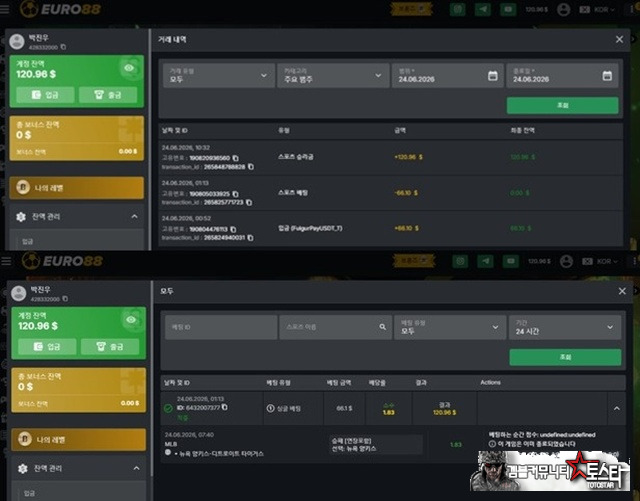The height and width of the screenshot is (501, 640).
Task: Open betting type dropdown showing 모두
Action: pos(450,327)
